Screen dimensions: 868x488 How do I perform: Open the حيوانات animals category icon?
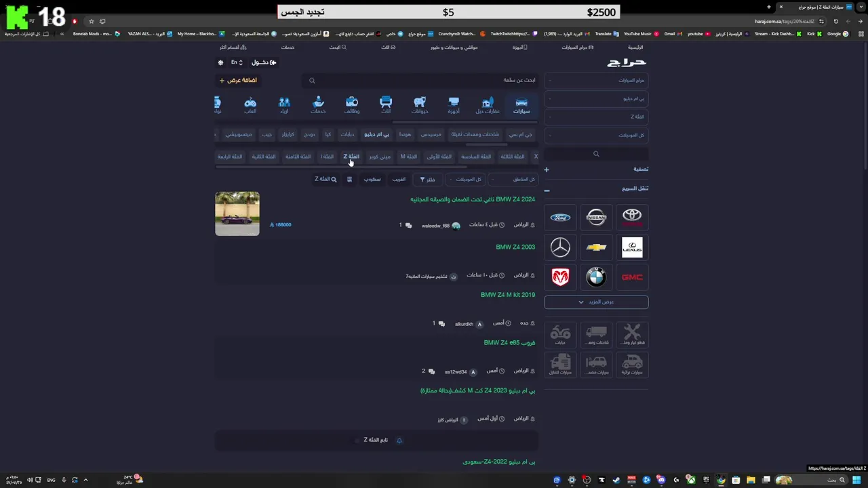point(420,105)
